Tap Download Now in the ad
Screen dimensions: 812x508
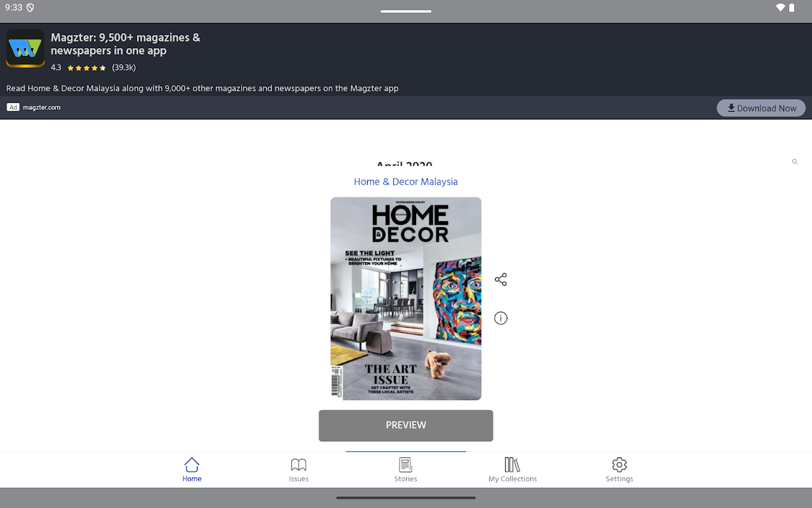tap(761, 108)
